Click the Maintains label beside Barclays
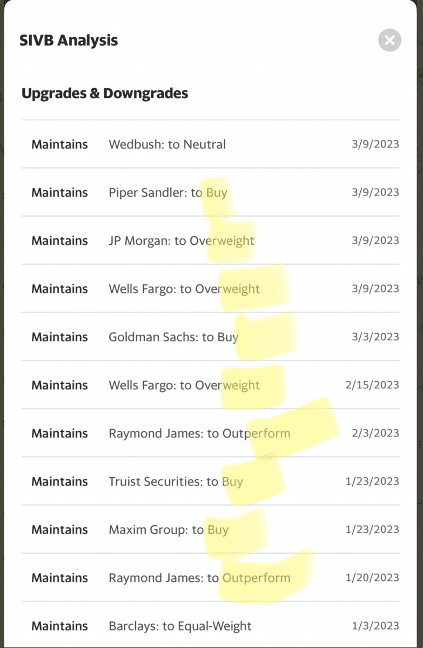 point(59,626)
